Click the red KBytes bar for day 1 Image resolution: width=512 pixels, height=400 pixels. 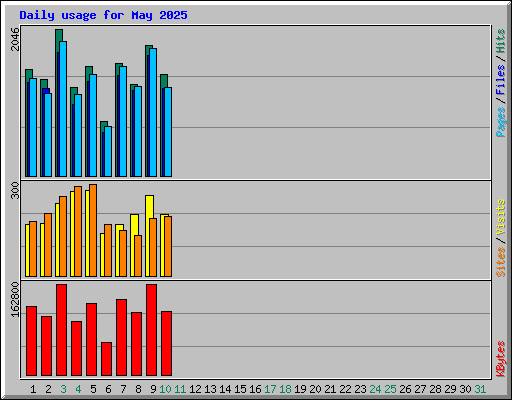31,341
